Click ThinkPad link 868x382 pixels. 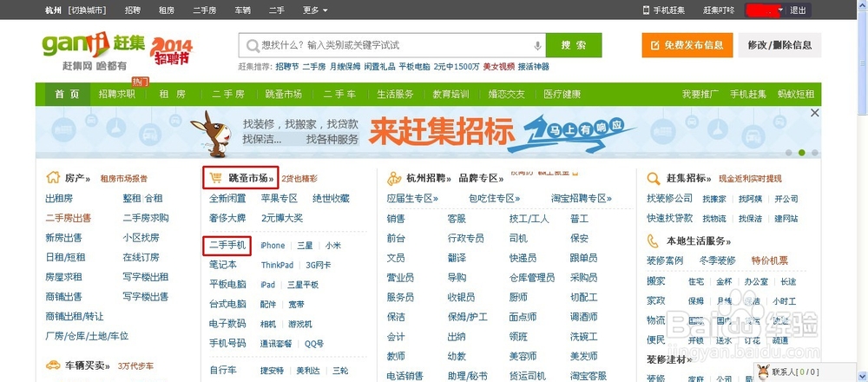pyautogui.click(x=278, y=265)
